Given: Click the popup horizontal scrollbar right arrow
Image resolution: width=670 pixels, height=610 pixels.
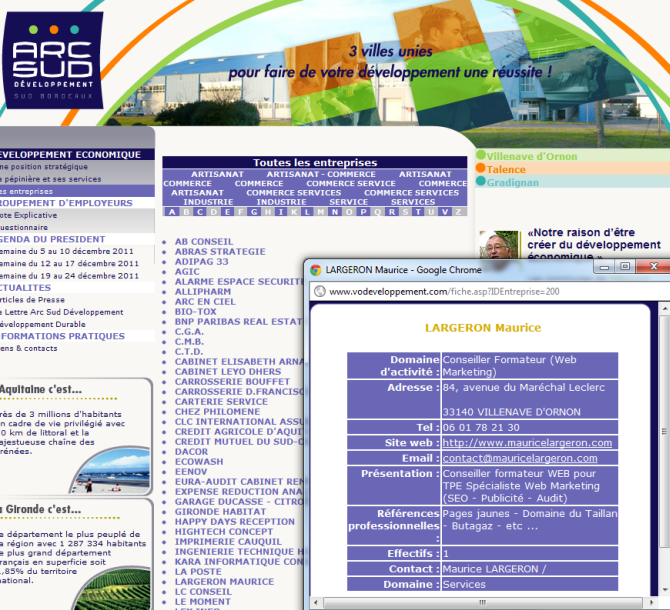Looking at the screenshot, I should pyautogui.click(x=652, y=603).
